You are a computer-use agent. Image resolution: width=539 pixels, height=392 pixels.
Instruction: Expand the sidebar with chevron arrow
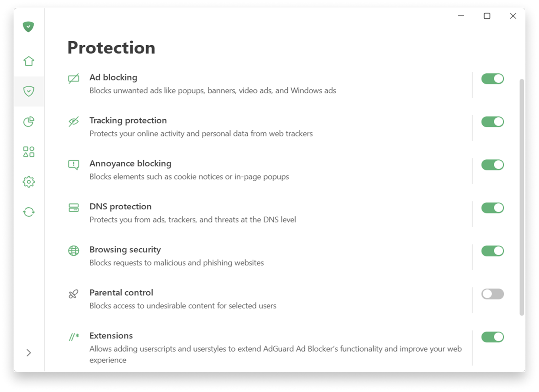tap(29, 353)
